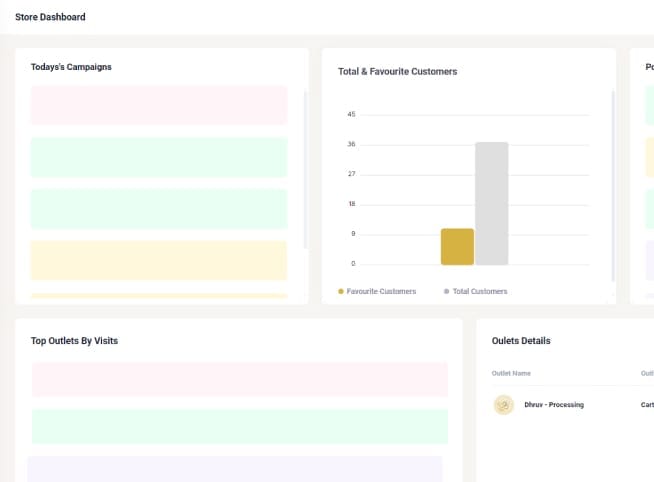The height and width of the screenshot is (482, 654).
Task: Click the 9 y-axis label
Action: point(353,234)
